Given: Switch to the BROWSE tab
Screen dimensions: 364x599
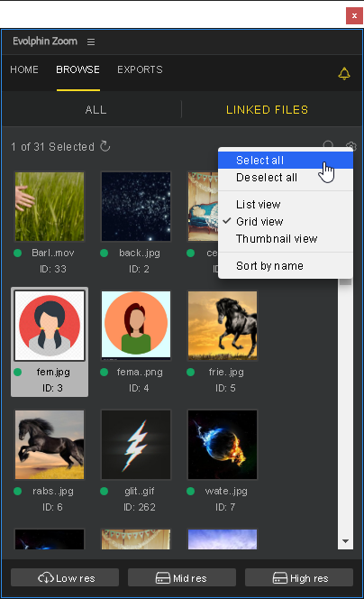Looking at the screenshot, I should [77, 69].
